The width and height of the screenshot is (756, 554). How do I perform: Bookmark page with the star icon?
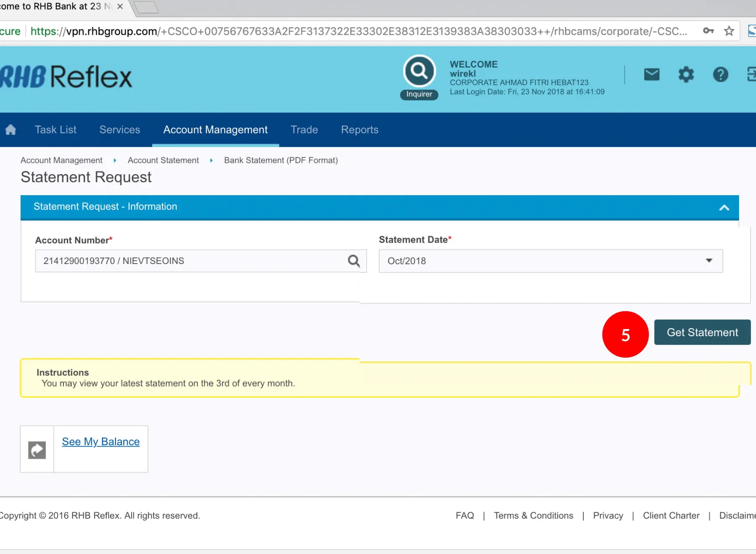coord(729,31)
